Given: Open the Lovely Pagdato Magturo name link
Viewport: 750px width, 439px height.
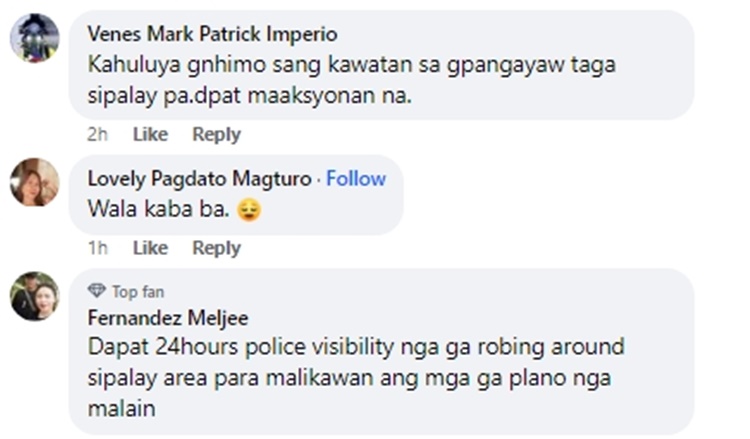Looking at the screenshot, I should point(199,179).
